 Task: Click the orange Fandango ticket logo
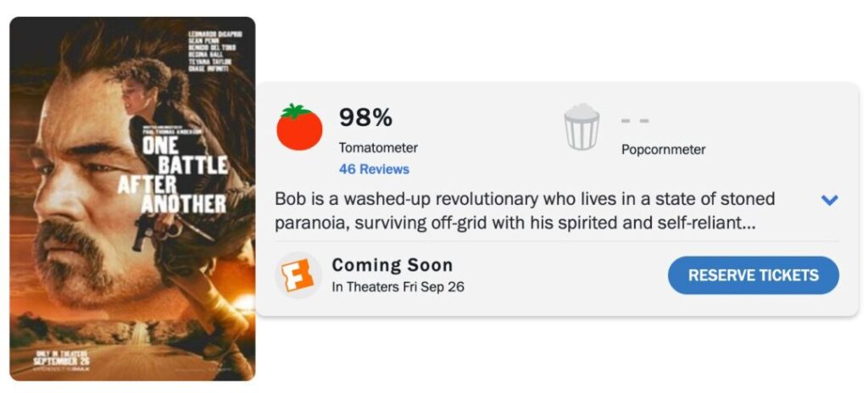pyautogui.click(x=298, y=276)
